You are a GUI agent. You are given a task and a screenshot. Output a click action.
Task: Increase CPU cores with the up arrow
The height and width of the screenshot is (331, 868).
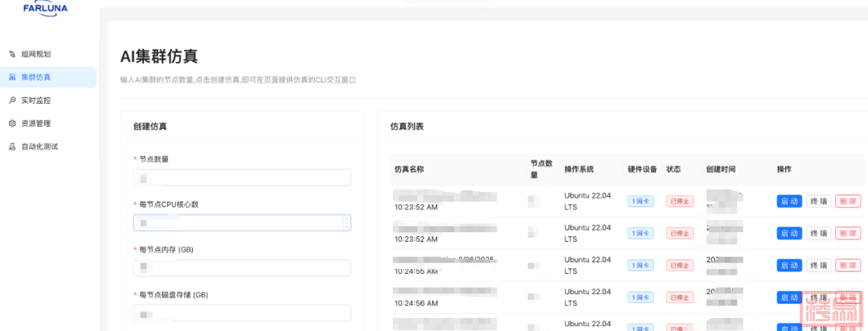pyautogui.click(x=346, y=219)
